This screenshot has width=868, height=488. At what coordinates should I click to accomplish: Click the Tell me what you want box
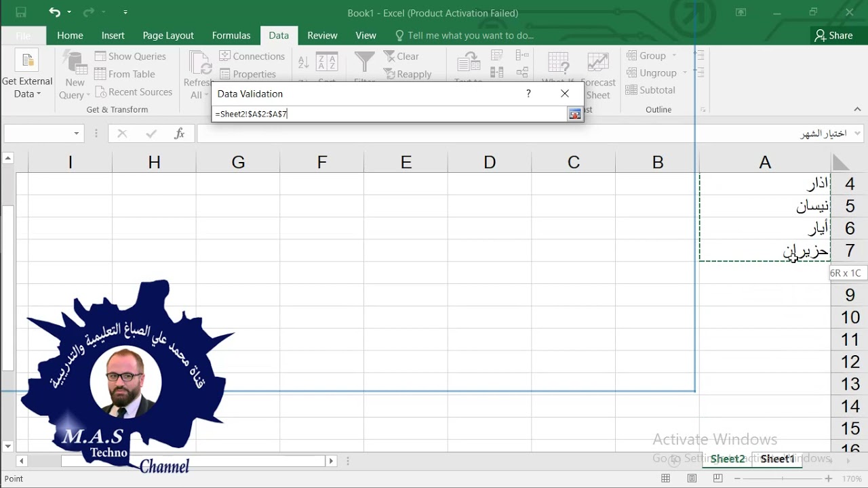(465, 35)
